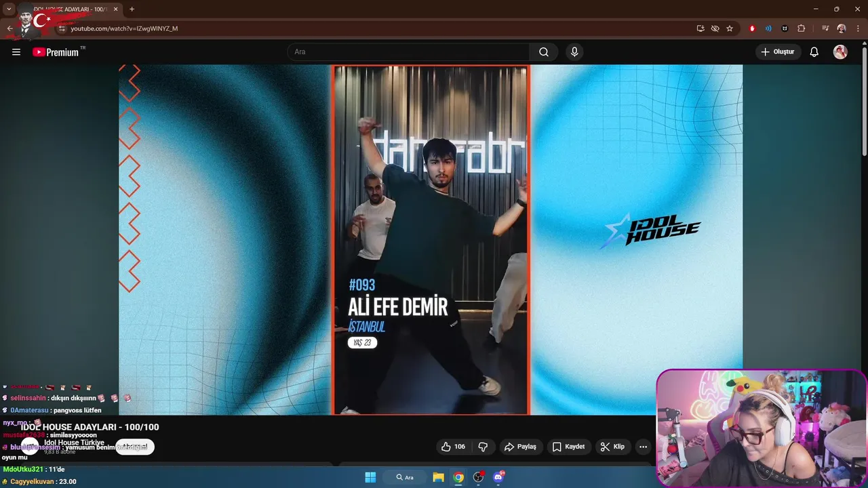This screenshot has height=488, width=868.
Task: Click the Kaydet save button
Action: click(568, 447)
